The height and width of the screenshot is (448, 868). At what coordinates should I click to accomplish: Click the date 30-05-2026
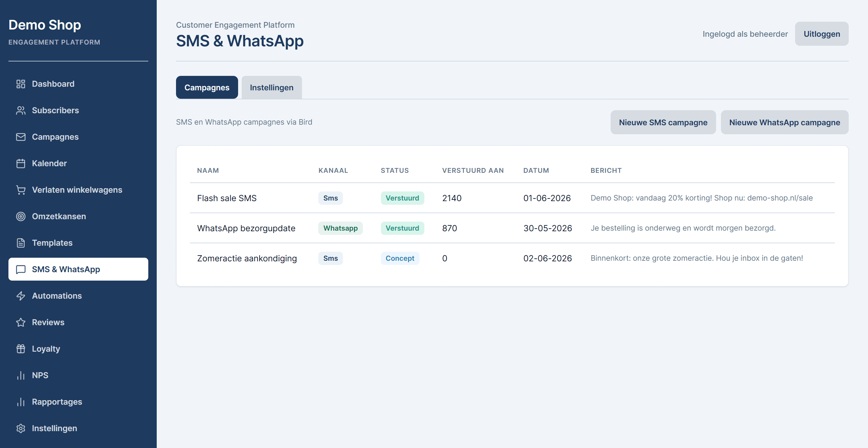click(x=548, y=228)
